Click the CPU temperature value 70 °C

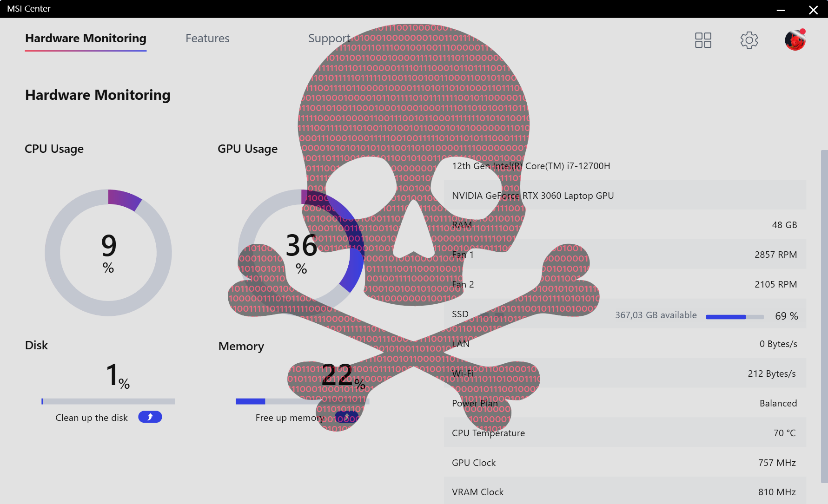pos(785,433)
